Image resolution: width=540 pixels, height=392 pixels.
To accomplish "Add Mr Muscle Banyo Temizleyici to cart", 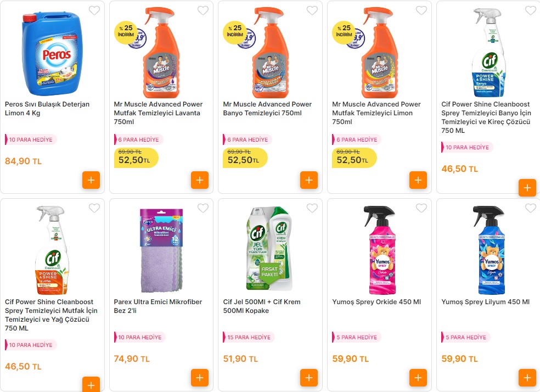I will click(x=309, y=180).
